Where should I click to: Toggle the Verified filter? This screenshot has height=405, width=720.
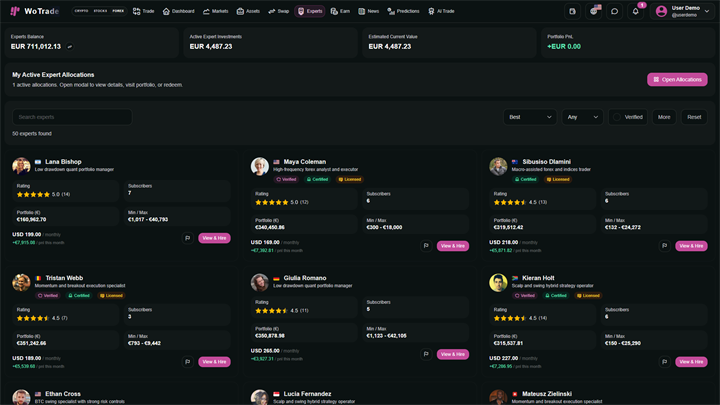click(x=628, y=117)
